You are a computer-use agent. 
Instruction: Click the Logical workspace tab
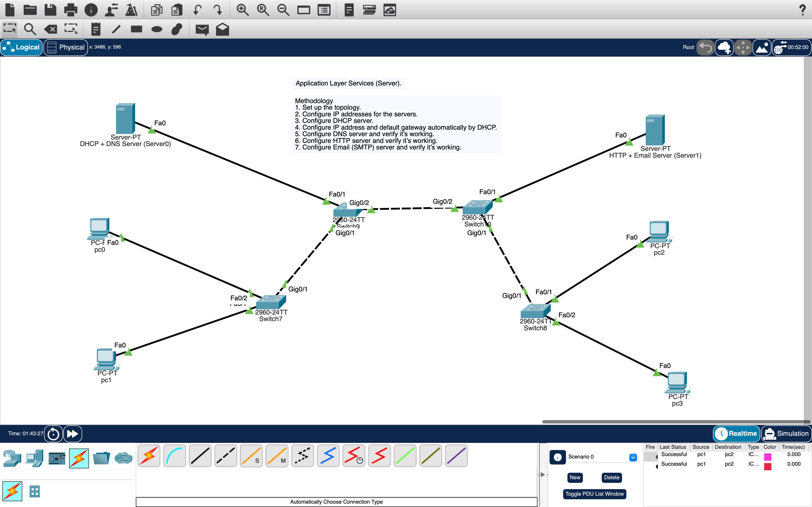pos(22,47)
